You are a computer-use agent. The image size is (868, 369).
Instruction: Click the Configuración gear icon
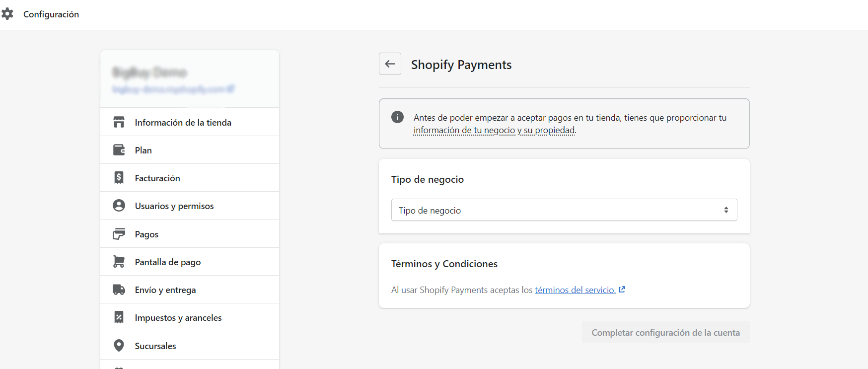(7, 14)
